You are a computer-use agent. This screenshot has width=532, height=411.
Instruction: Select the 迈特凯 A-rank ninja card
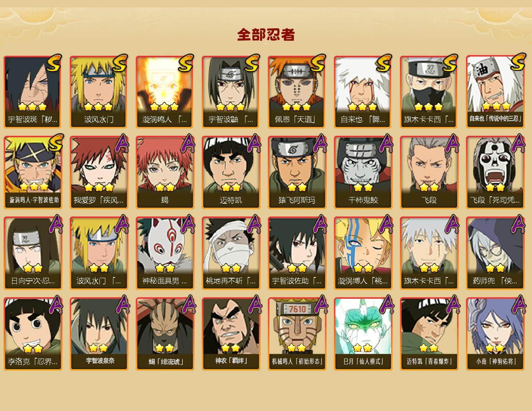click(231, 172)
